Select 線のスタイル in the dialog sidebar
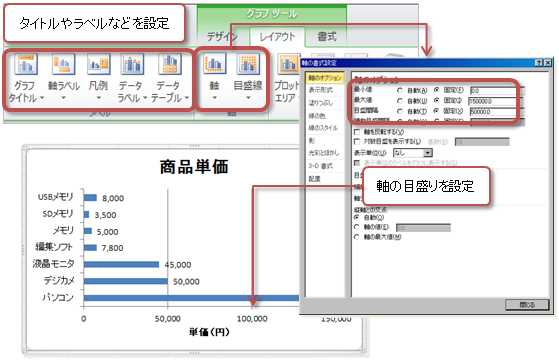559x360 pixels. 323,128
